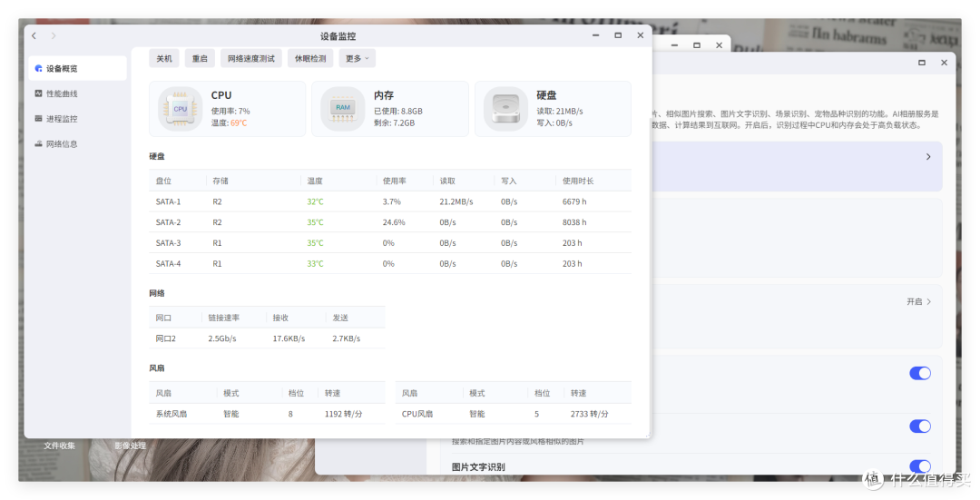Click 开启 link in background window
980x500 pixels.
click(x=918, y=301)
